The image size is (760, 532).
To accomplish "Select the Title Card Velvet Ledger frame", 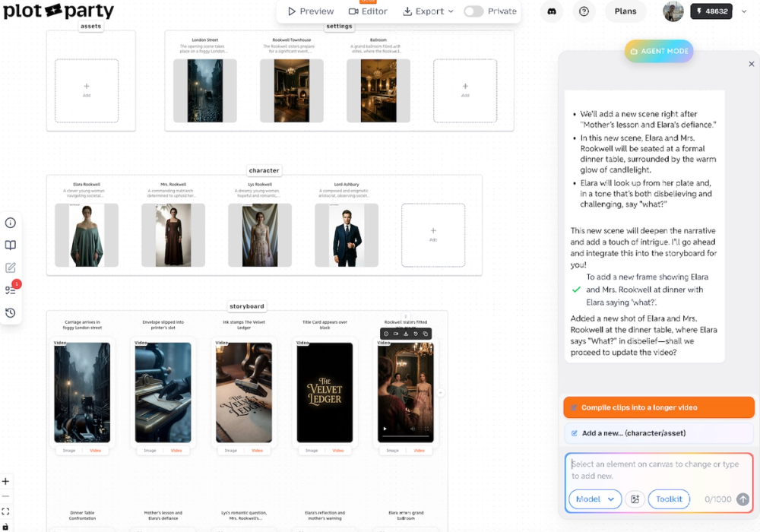I will tap(325, 392).
